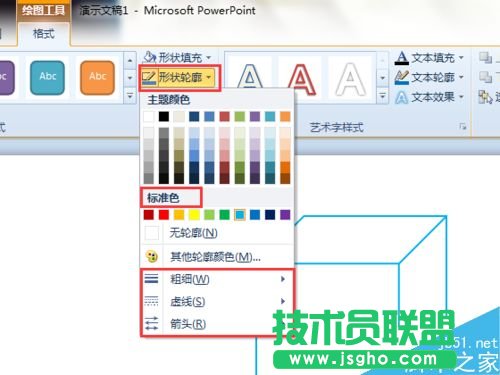Pick red theme color in top row
500x375 pixels.
(224, 116)
